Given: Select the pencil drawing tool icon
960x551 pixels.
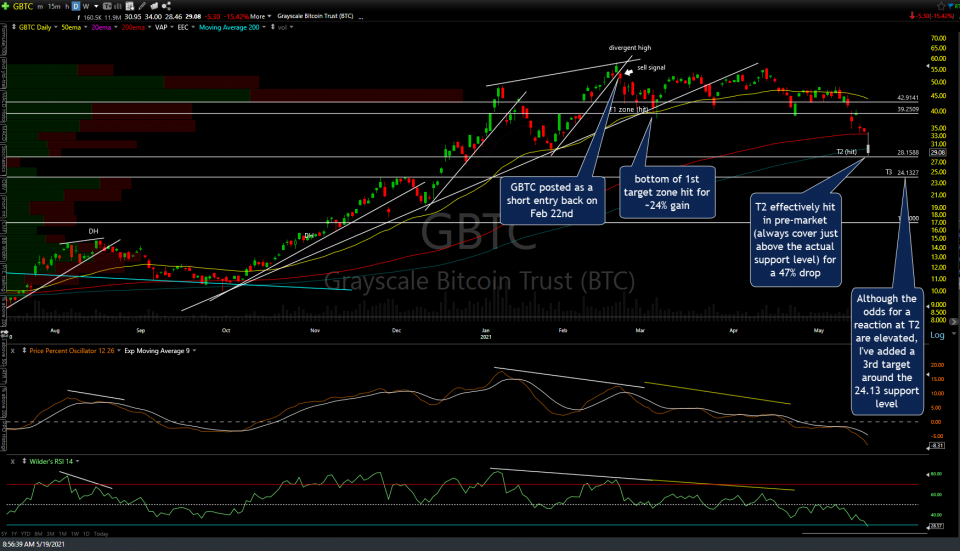Looking at the screenshot, I should click(x=142, y=6).
